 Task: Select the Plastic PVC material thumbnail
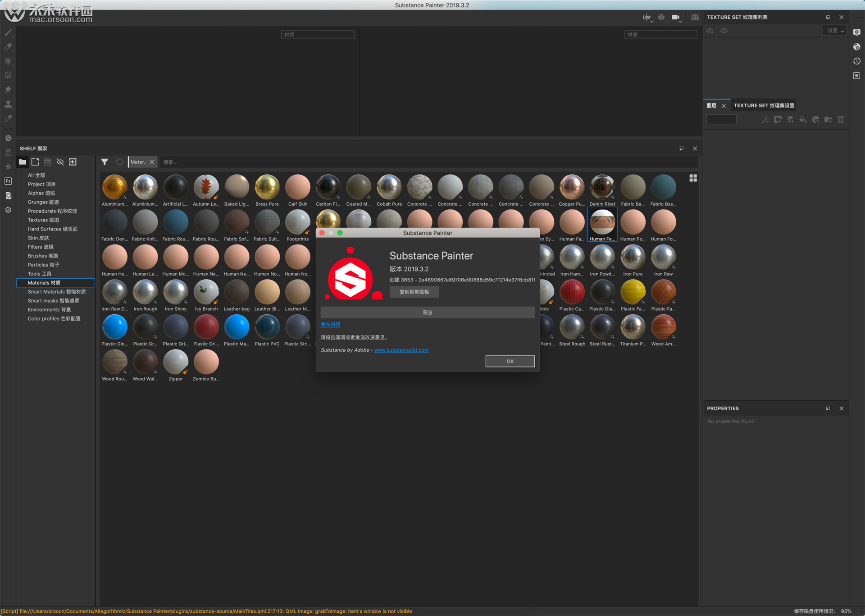pos(267,330)
